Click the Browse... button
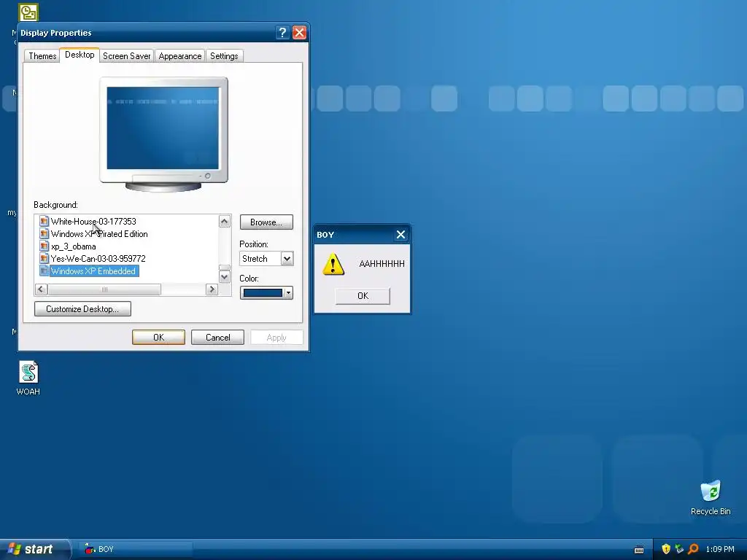This screenshot has height=560, width=747. [266, 222]
